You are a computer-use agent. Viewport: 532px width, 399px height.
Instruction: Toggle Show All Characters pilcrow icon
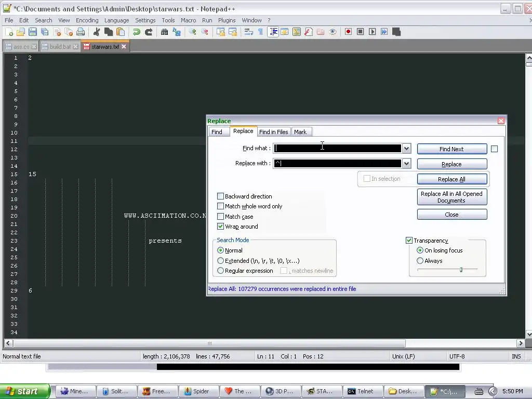(261, 32)
